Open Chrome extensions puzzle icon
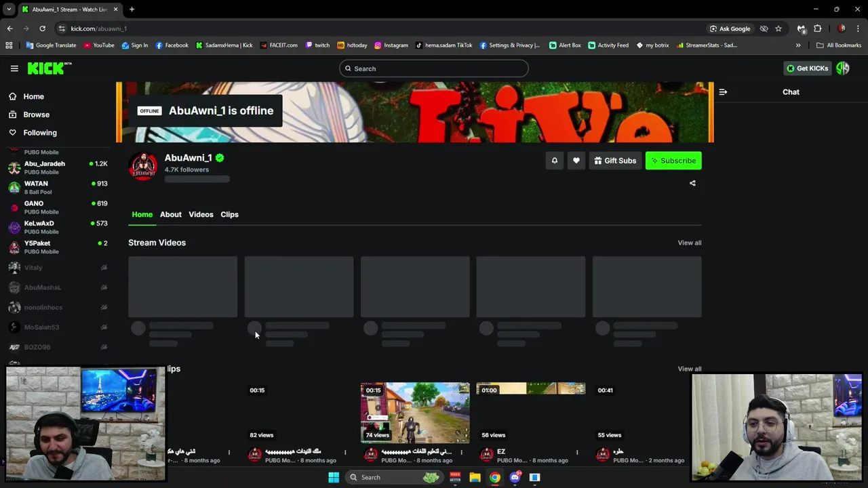Screen dimensions: 868x488 (x=817, y=28)
